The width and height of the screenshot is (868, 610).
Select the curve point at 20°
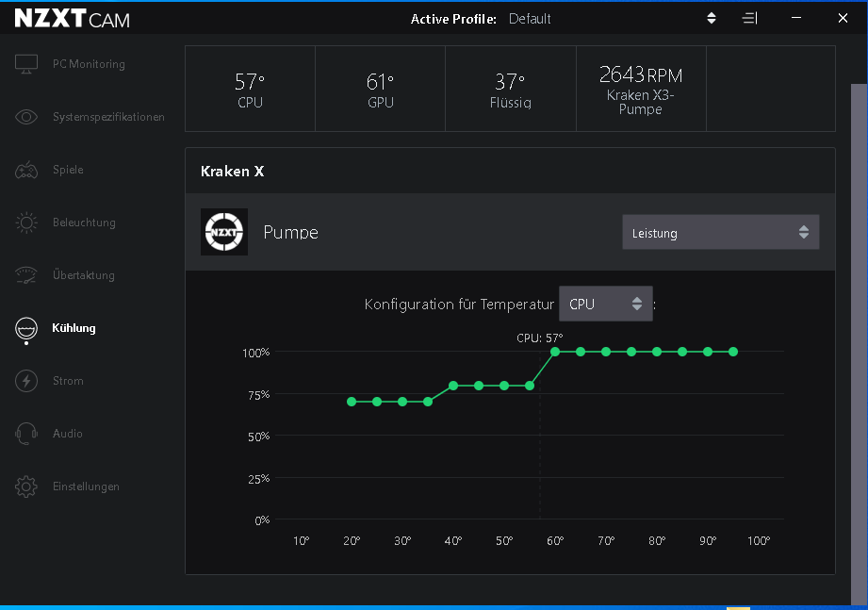352,402
